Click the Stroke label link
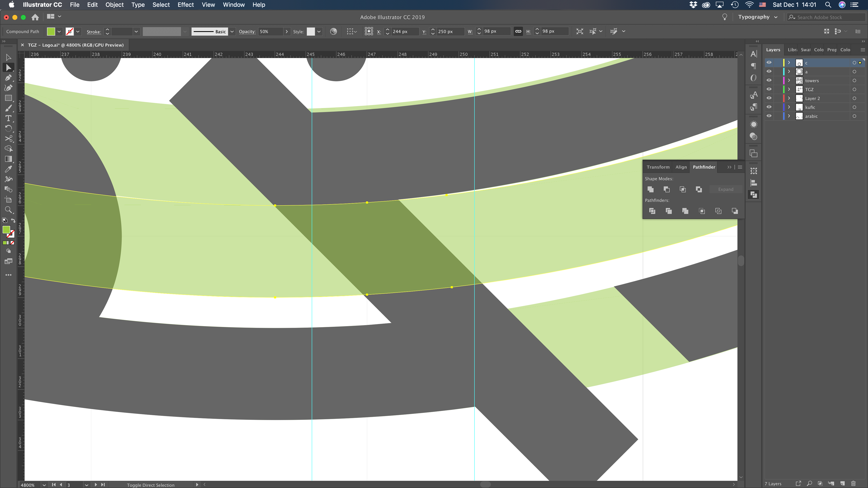The width and height of the screenshot is (868, 488). tap(94, 32)
